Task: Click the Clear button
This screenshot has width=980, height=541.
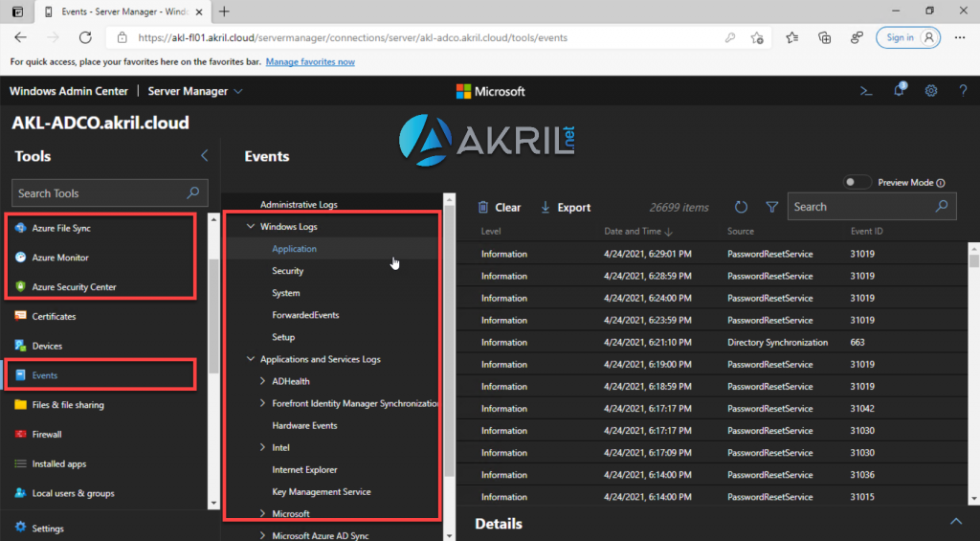Action: coord(499,207)
